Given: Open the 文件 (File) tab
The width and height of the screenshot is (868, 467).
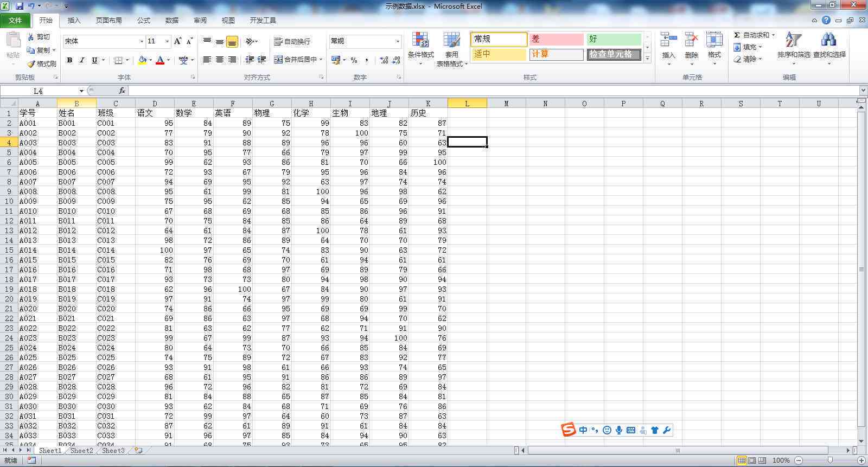Looking at the screenshot, I should tap(15, 20).
